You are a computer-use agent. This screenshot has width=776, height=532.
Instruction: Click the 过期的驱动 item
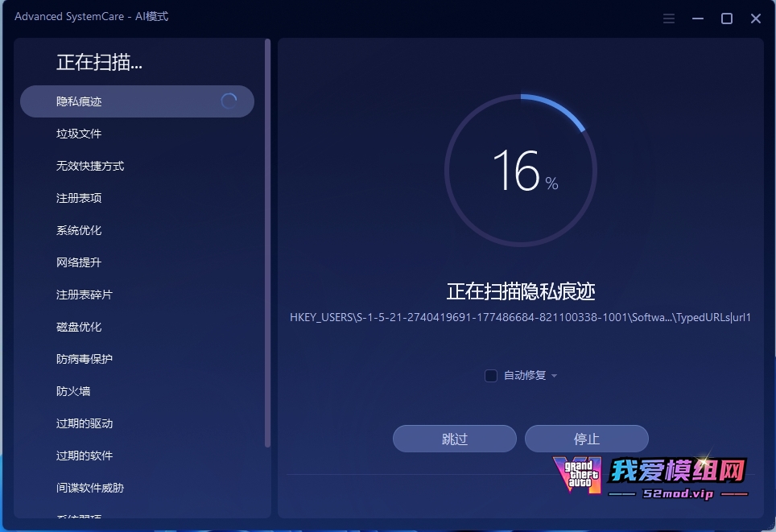pyautogui.click(x=85, y=423)
